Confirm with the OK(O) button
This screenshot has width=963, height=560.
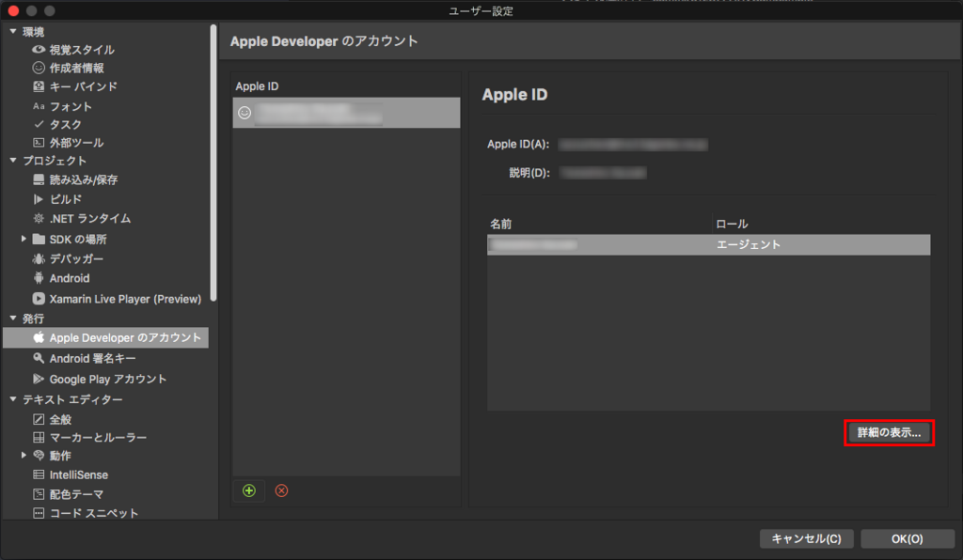click(908, 538)
